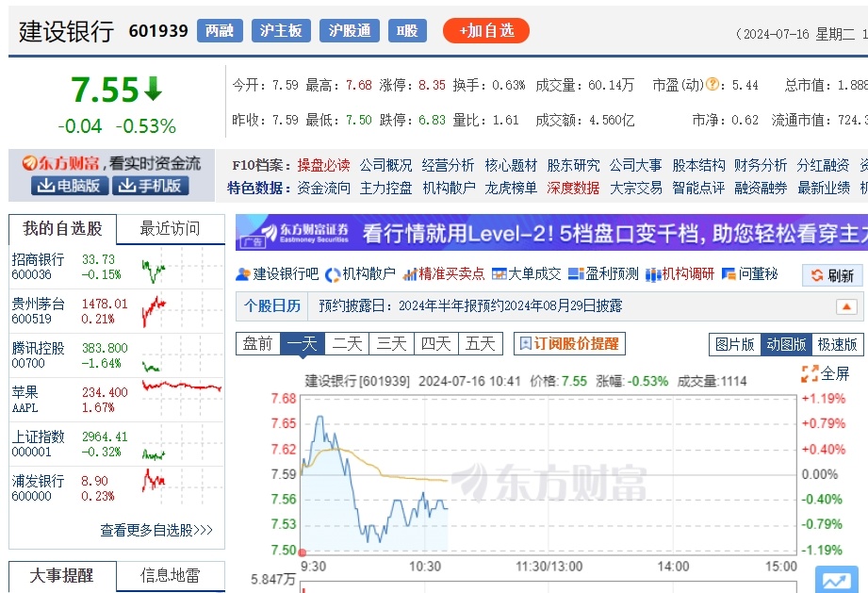This screenshot has width=868, height=593.
Task: Click the Level-2 东方财富证券 banner ad
Action: pyautogui.click(x=551, y=233)
